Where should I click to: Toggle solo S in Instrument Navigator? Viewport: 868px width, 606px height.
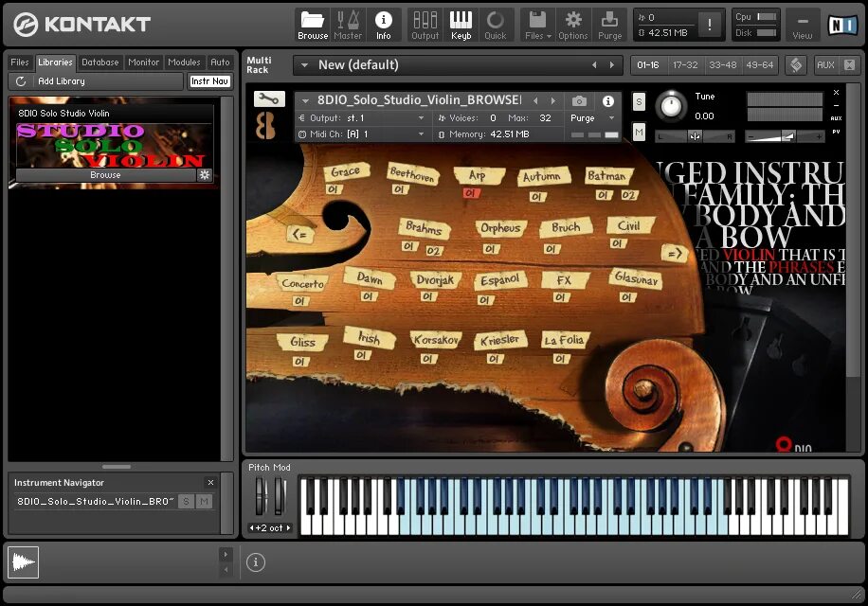pyautogui.click(x=186, y=502)
